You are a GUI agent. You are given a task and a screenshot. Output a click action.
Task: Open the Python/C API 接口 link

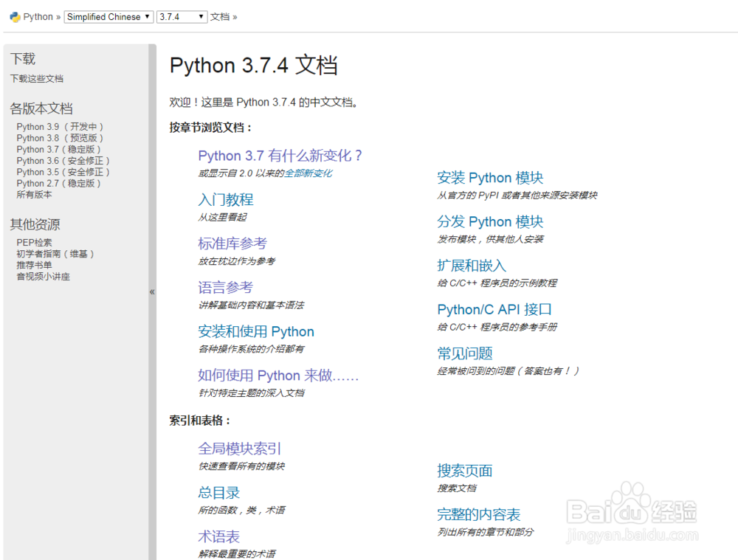pyautogui.click(x=494, y=309)
